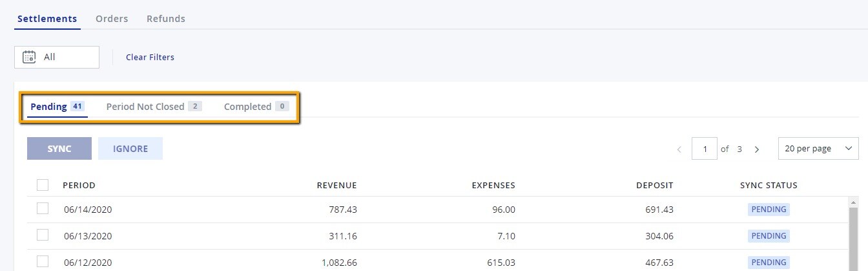Go to previous page arrow
The height and width of the screenshot is (271, 868).
coord(679,149)
